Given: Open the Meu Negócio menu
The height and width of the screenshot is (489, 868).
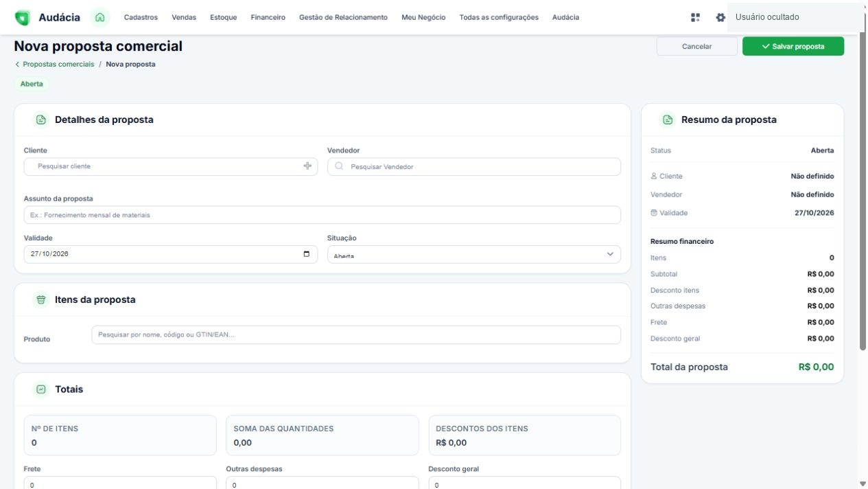Looking at the screenshot, I should pyautogui.click(x=423, y=17).
